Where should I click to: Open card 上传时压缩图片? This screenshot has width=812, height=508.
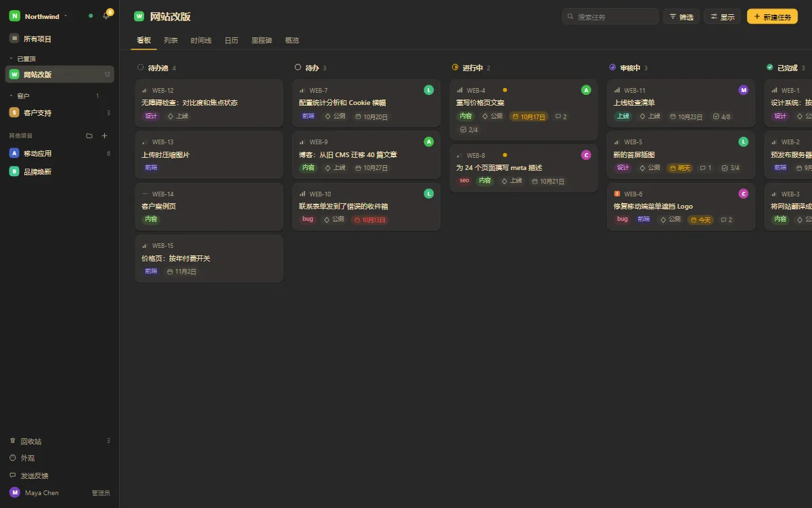[x=209, y=154]
